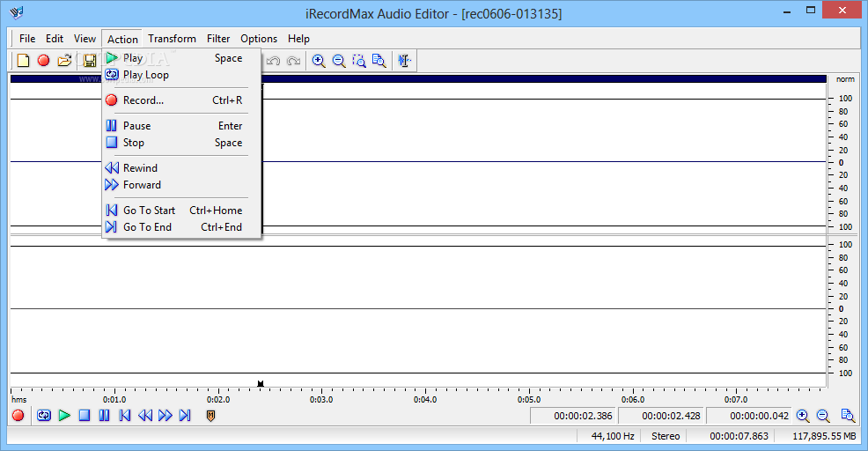This screenshot has width=868, height=451.
Task: Click the dark blue overview bar above waveform
Action: pyautogui.click(x=418, y=78)
